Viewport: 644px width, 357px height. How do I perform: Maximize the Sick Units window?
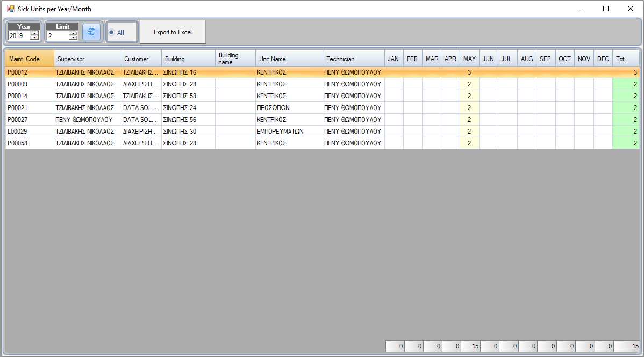pos(606,9)
